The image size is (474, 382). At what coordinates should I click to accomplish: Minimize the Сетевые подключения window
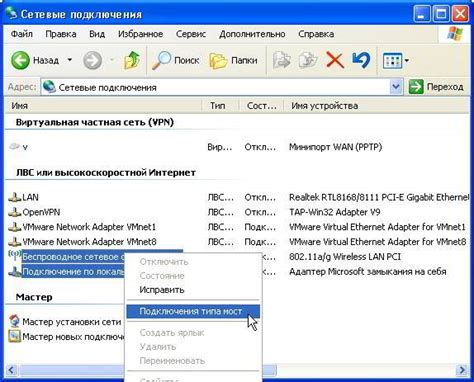click(x=421, y=14)
